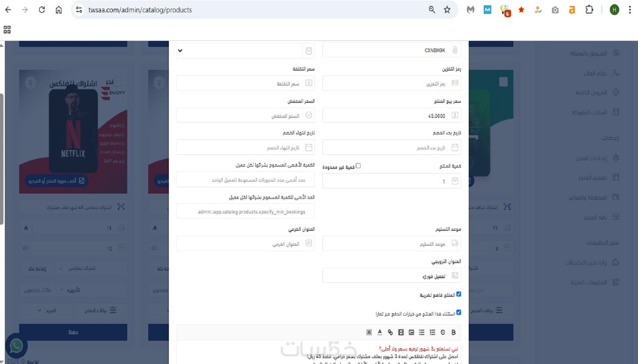Open the text color picker in editor
This screenshot has height=364, width=638.
pos(380,332)
